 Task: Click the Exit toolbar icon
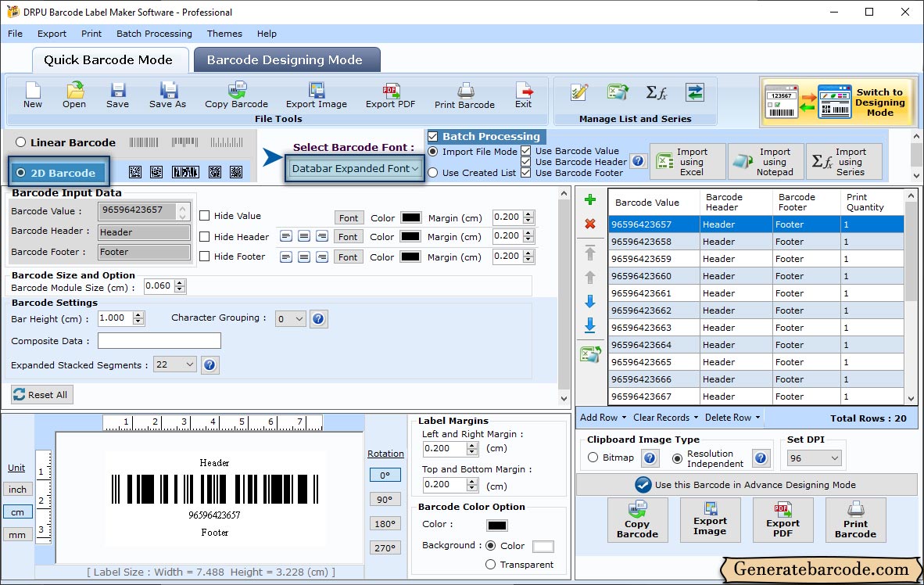coord(523,95)
